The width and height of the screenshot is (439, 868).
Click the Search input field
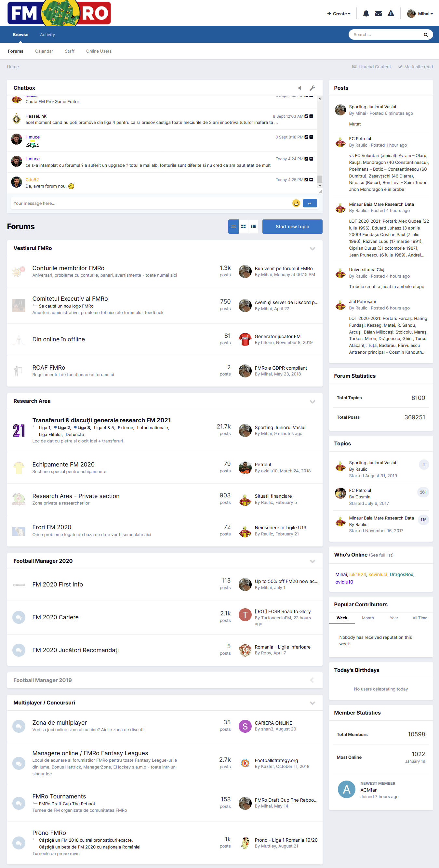pos(386,35)
